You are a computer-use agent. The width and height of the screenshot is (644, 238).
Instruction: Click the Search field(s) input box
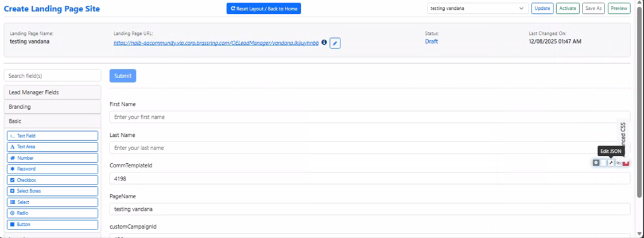52,76
